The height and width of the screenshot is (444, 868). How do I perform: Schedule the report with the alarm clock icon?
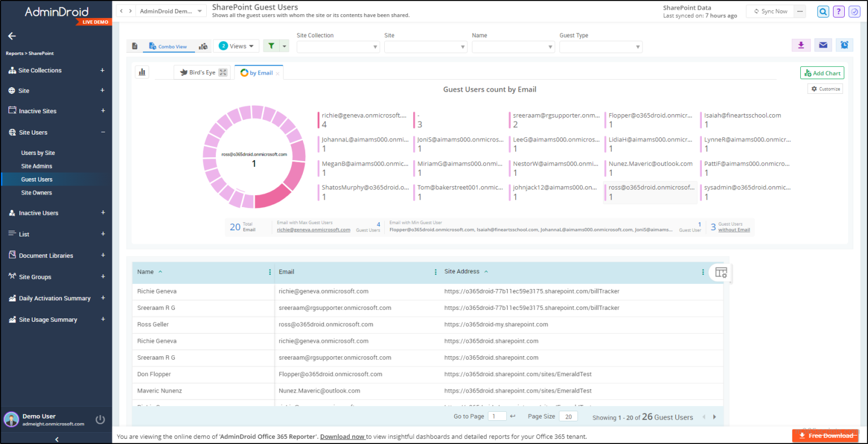click(x=844, y=45)
